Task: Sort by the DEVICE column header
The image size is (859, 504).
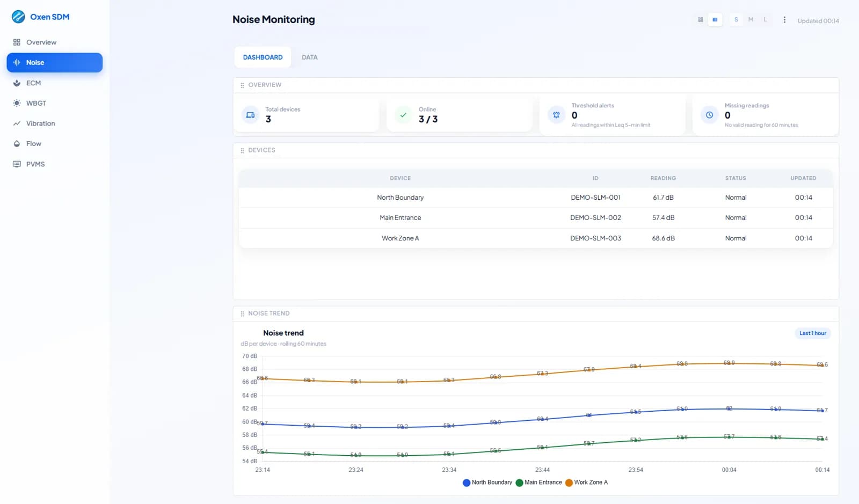Action: click(400, 178)
